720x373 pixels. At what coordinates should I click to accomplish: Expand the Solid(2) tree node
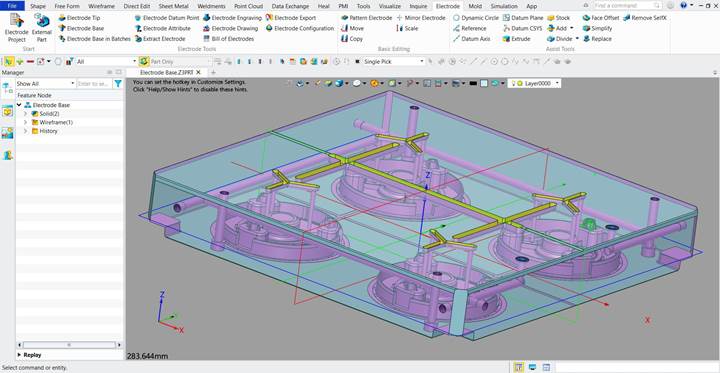pyautogui.click(x=26, y=113)
